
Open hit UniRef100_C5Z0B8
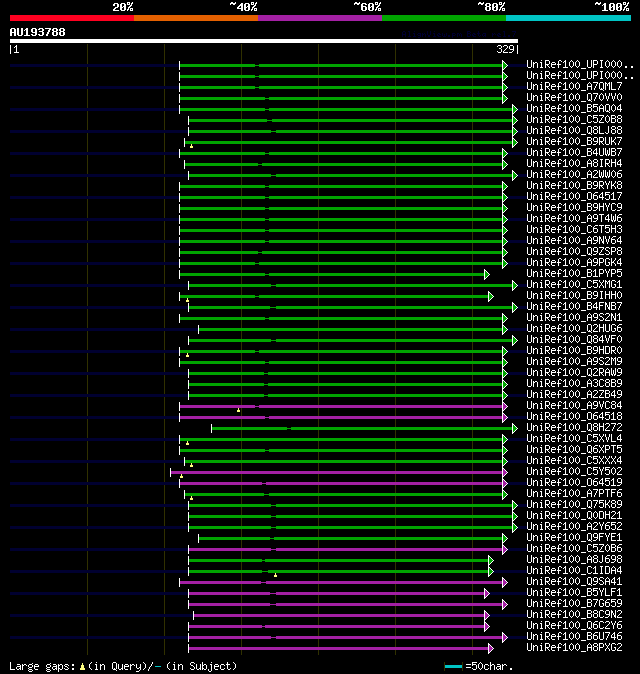coord(574,119)
